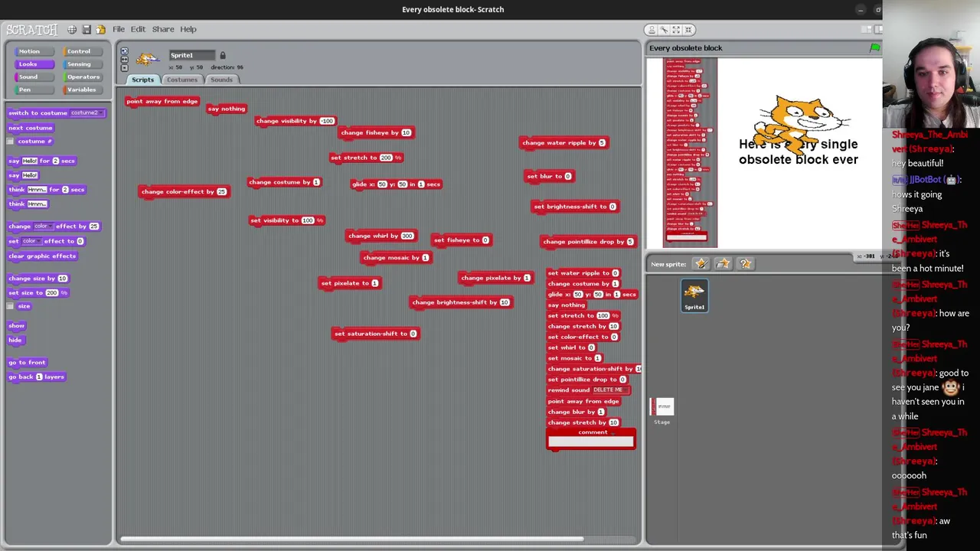
Task: Click the sprite lock icon
Action: (x=223, y=55)
